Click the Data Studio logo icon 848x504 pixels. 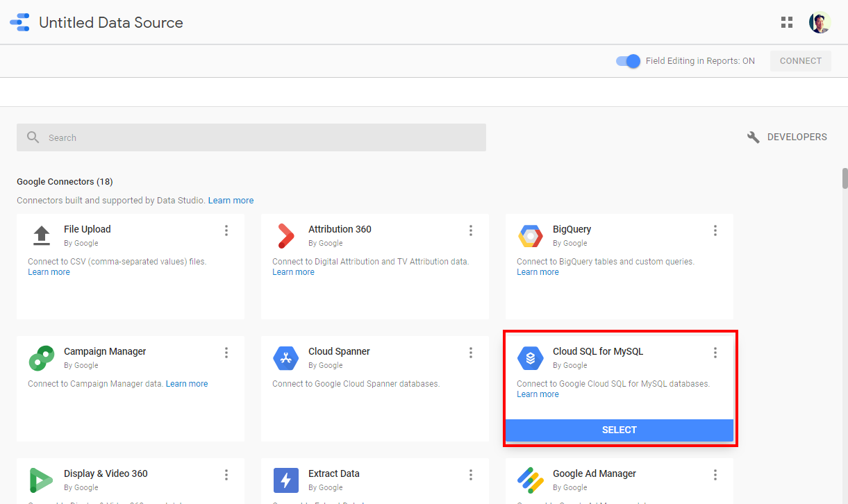click(19, 22)
